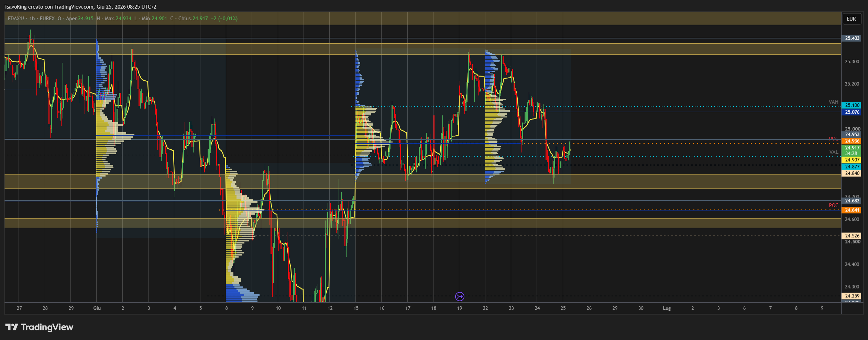
Task: Click 24.600 on the price scale
Action: (852, 219)
